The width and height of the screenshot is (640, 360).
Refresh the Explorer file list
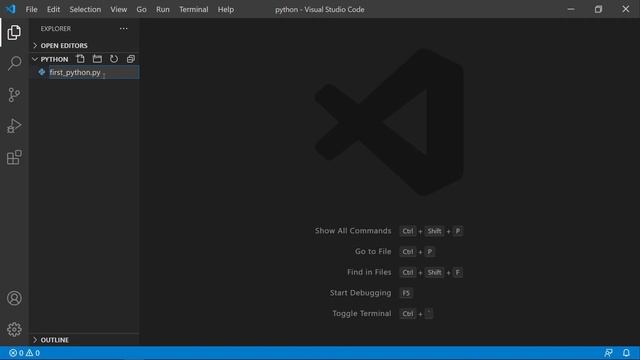coord(114,59)
